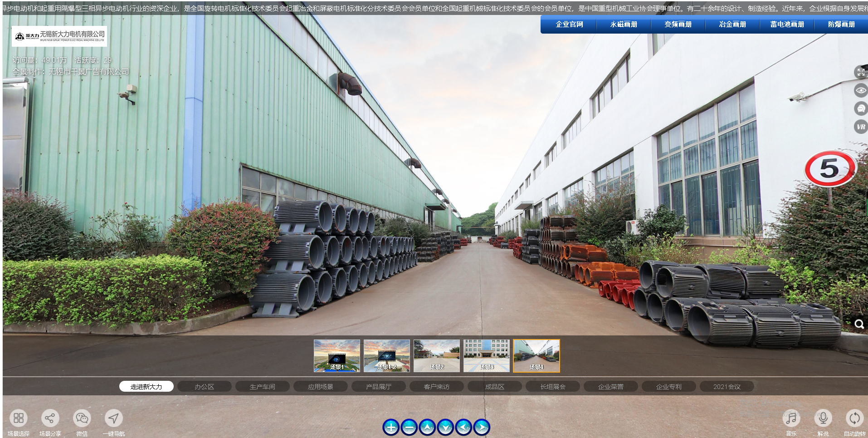Switch to 长垣展会 category
Screen dimensions: 868x438
pos(553,386)
